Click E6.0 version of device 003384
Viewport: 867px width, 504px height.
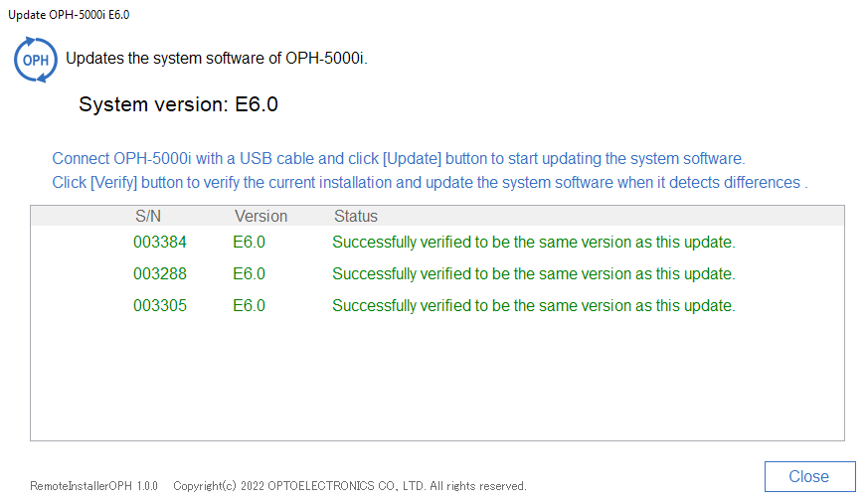pyautogui.click(x=249, y=242)
